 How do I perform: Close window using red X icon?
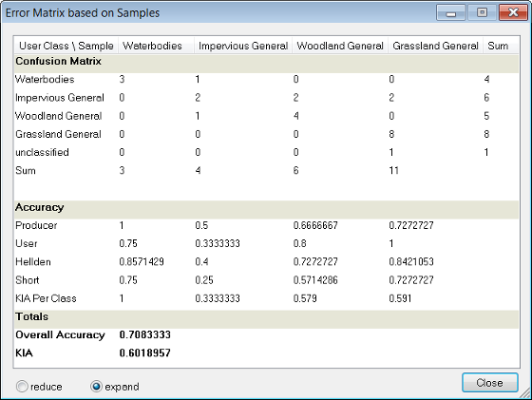click(x=513, y=13)
